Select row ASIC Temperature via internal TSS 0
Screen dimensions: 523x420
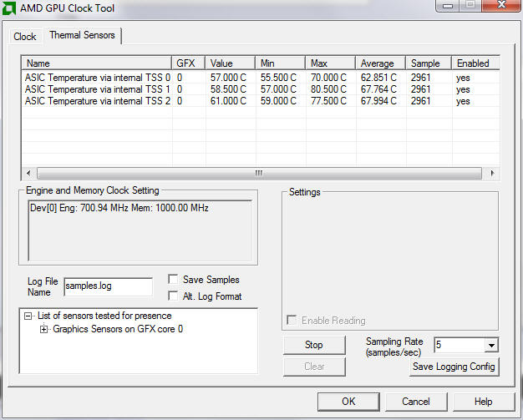(x=260, y=78)
